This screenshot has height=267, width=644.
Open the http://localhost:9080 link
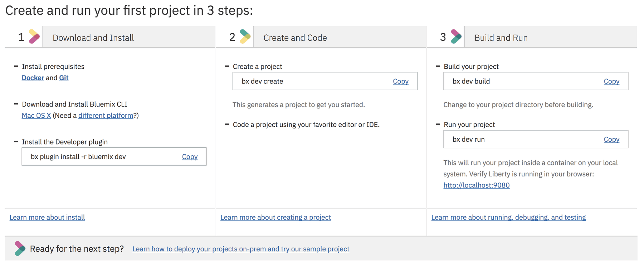coord(476,185)
